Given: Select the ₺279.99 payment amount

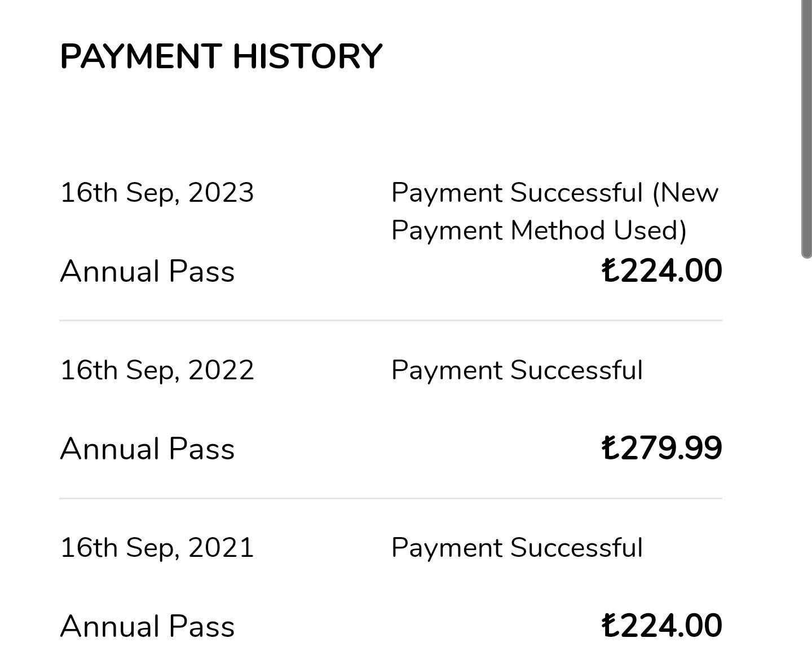Looking at the screenshot, I should [662, 448].
